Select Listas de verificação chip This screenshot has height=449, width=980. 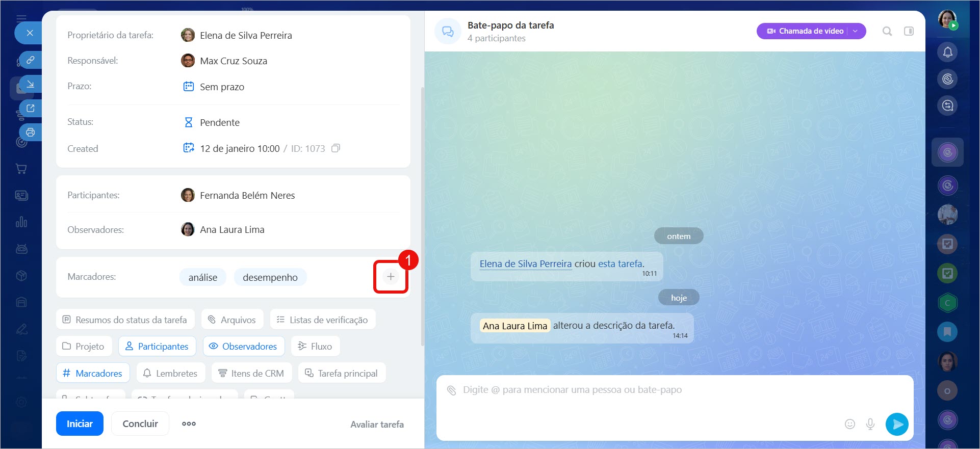pyautogui.click(x=323, y=320)
